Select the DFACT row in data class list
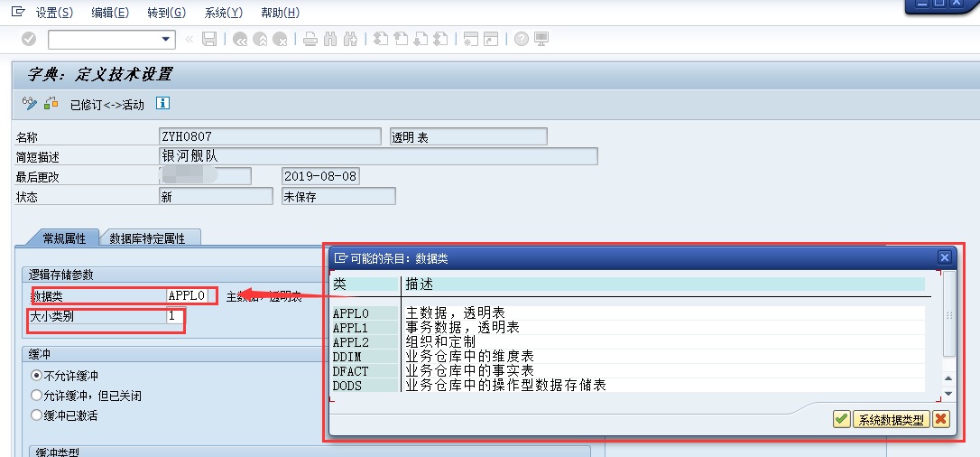The image size is (980, 457). point(627,370)
